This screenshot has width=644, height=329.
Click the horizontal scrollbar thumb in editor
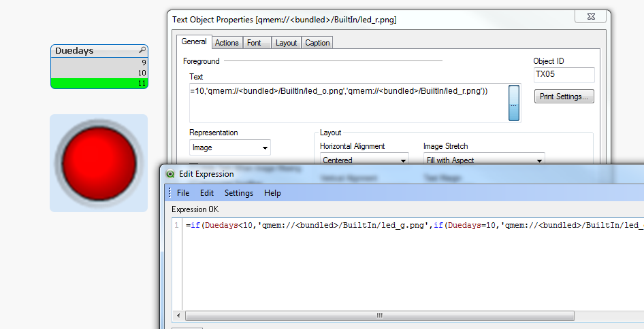tap(379, 315)
